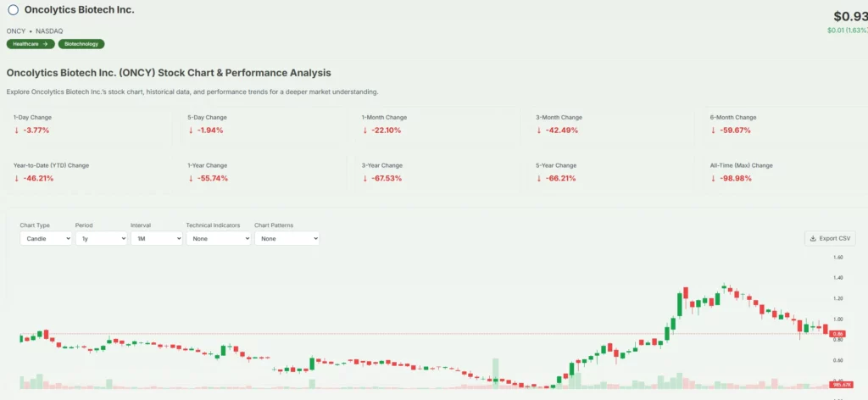868x400 pixels.
Task: Open the Chart Type dropdown set to Candle
Action: pos(46,238)
